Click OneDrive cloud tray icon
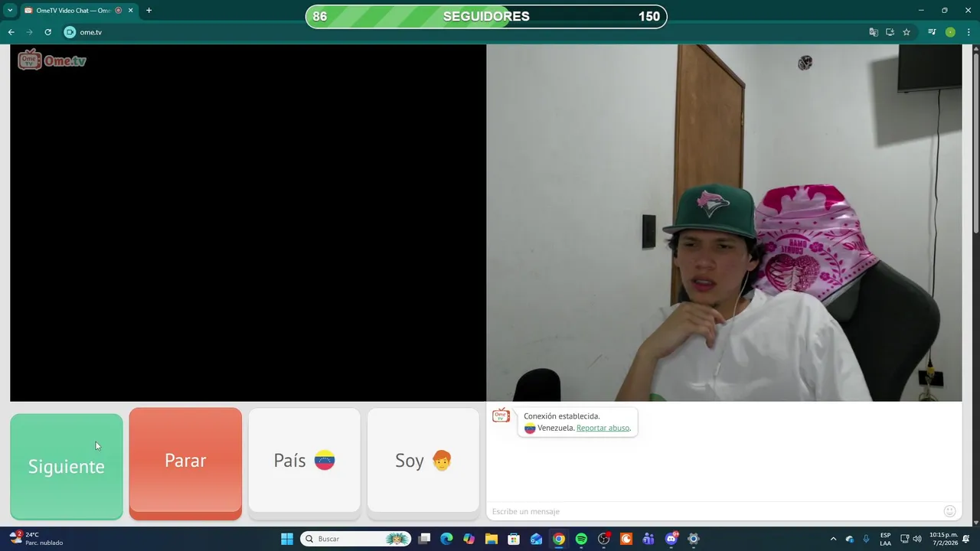980x551 pixels. point(850,539)
